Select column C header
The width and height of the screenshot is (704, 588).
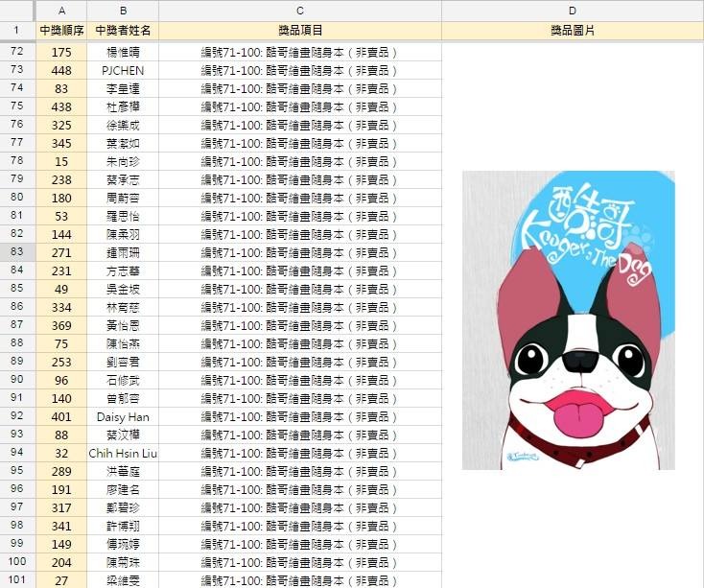300,11
